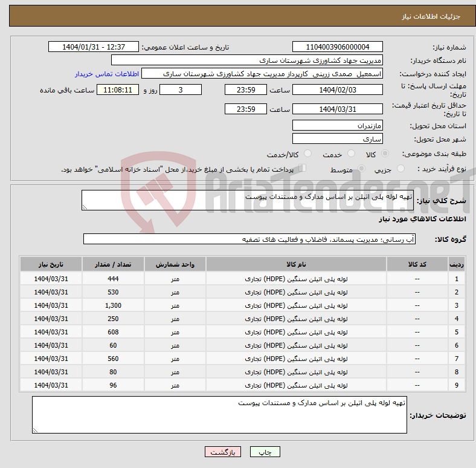
Task: Click the resize grip of شرح کلی نیاز box
Action: 85,207
